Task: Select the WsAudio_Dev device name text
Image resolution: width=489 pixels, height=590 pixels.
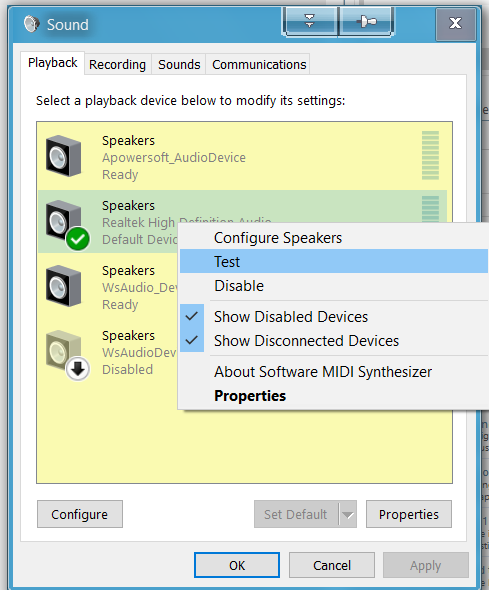Action: tap(140, 287)
